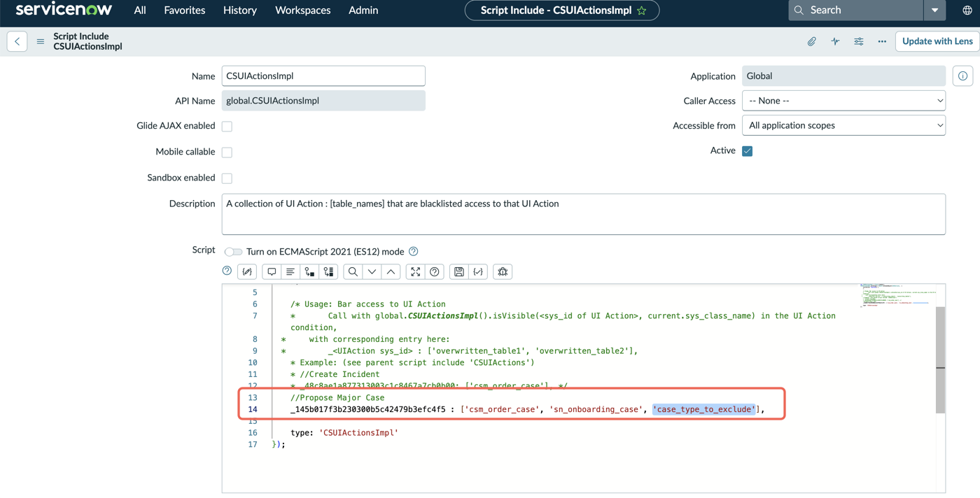
Task: Click the script editor vertical scrollbar
Action: click(x=941, y=360)
